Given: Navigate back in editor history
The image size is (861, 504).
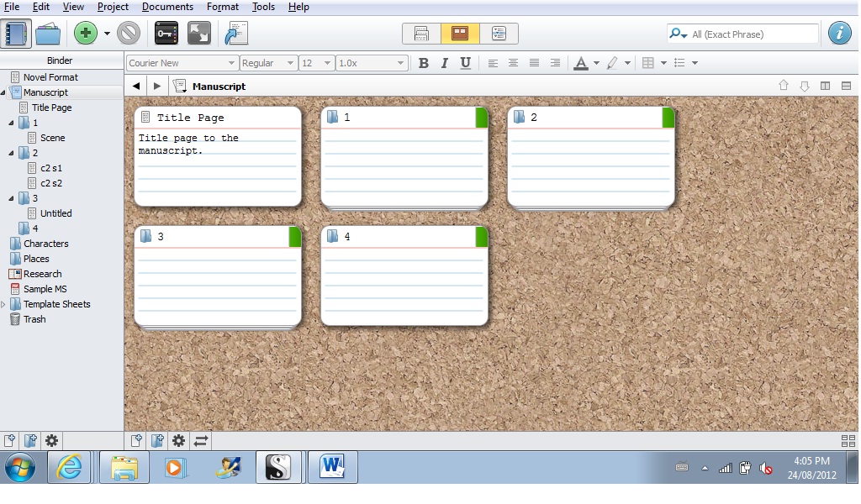Looking at the screenshot, I should click(x=136, y=86).
